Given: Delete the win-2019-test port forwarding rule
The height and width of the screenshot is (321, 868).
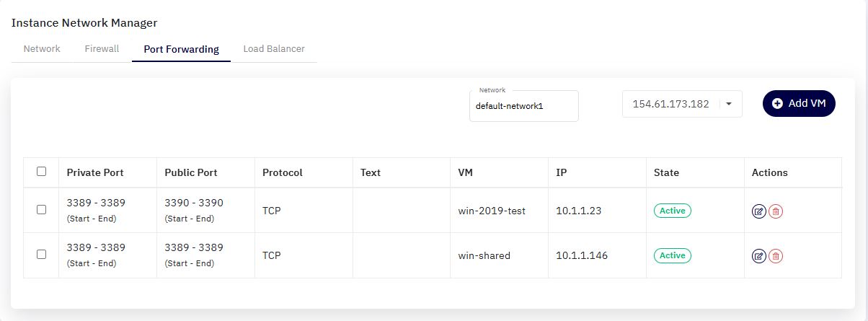Looking at the screenshot, I should (776, 211).
